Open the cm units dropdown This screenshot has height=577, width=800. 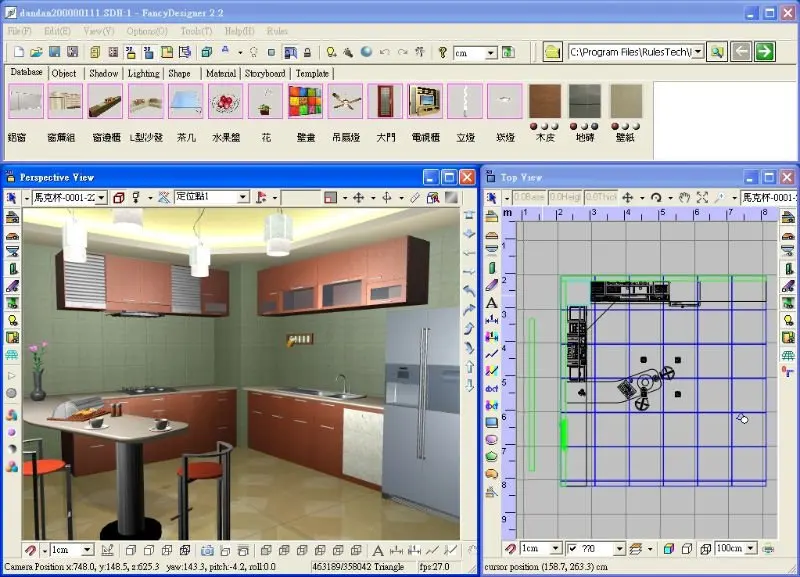point(491,53)
